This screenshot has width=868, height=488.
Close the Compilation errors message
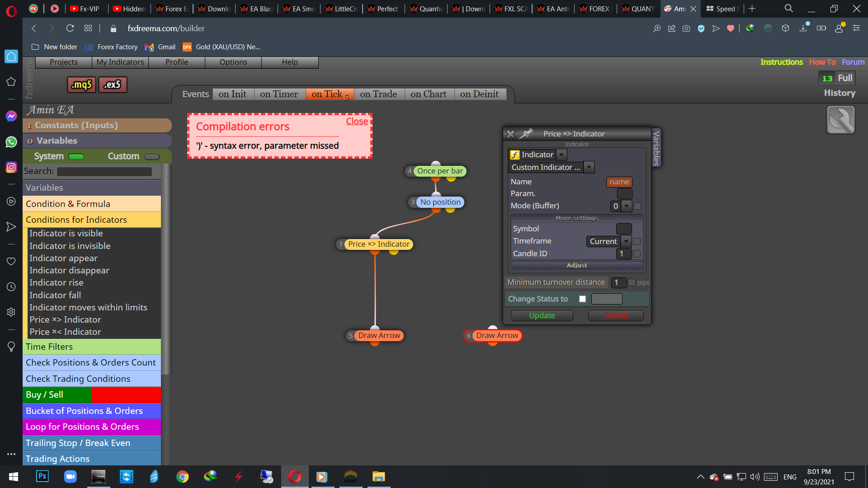point(357,122)
